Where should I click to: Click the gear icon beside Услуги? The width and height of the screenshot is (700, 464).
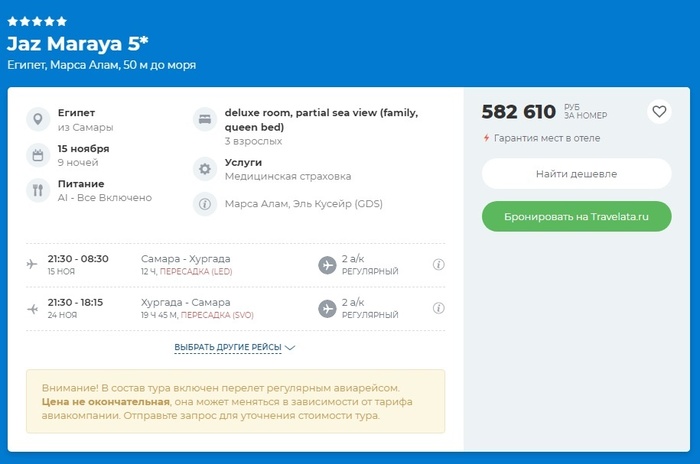coord(204,169)
